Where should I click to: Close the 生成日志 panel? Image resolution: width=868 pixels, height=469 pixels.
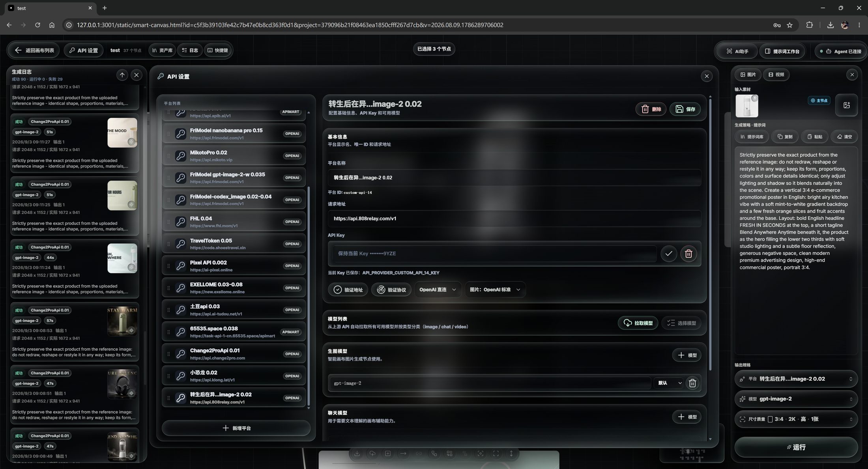(137, 75)
